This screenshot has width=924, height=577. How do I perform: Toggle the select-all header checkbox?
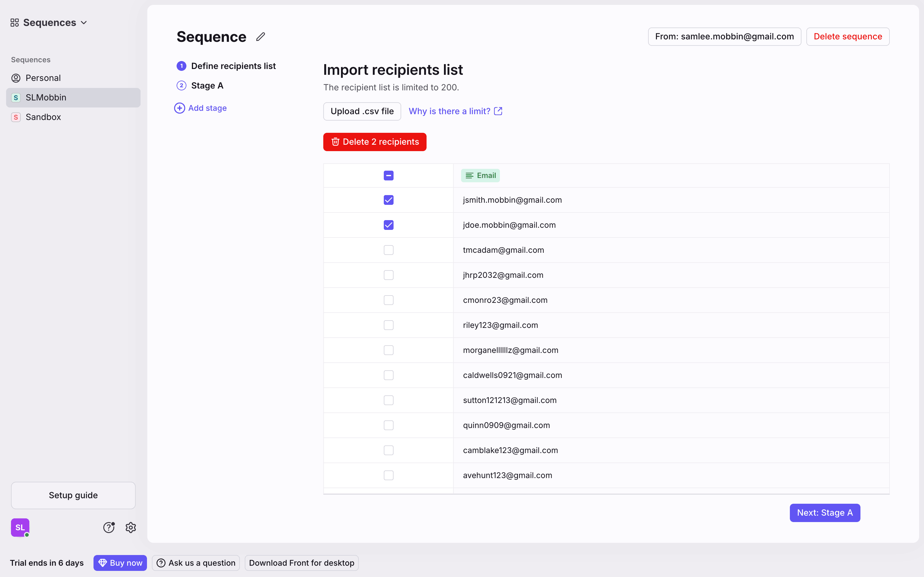click(x=388, y=176)
